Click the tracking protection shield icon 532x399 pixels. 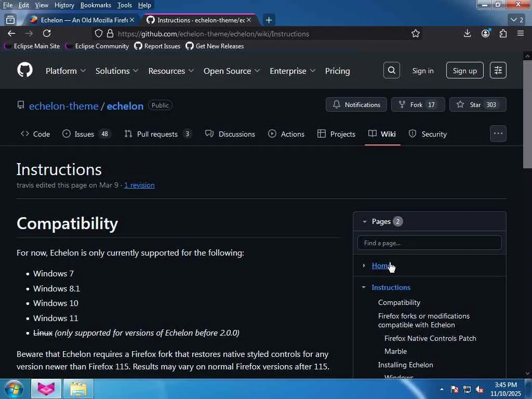(98, 34)
